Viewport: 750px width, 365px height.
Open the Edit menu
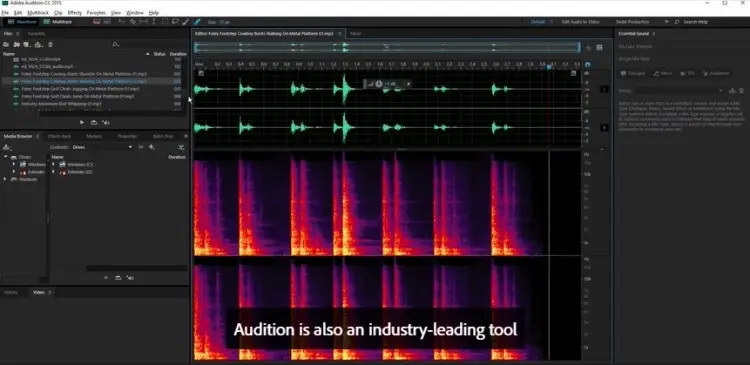18,12
